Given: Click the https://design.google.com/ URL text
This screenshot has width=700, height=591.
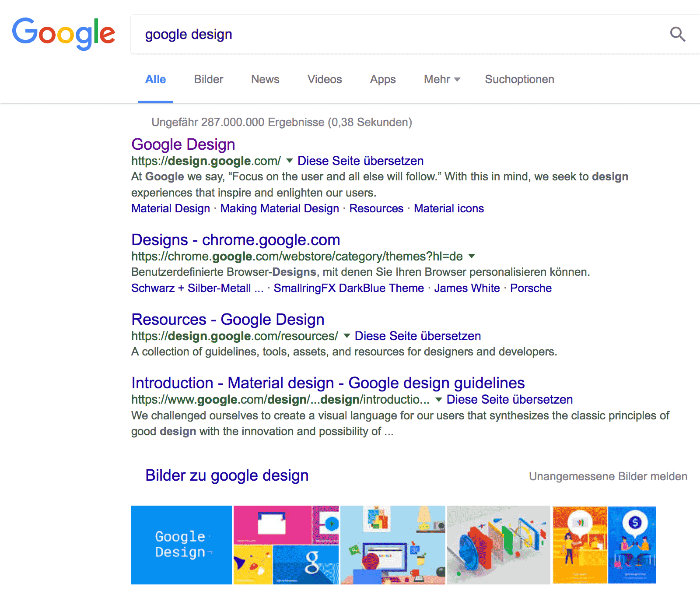Looking at the screenshot, I should [x=206, y=161].
